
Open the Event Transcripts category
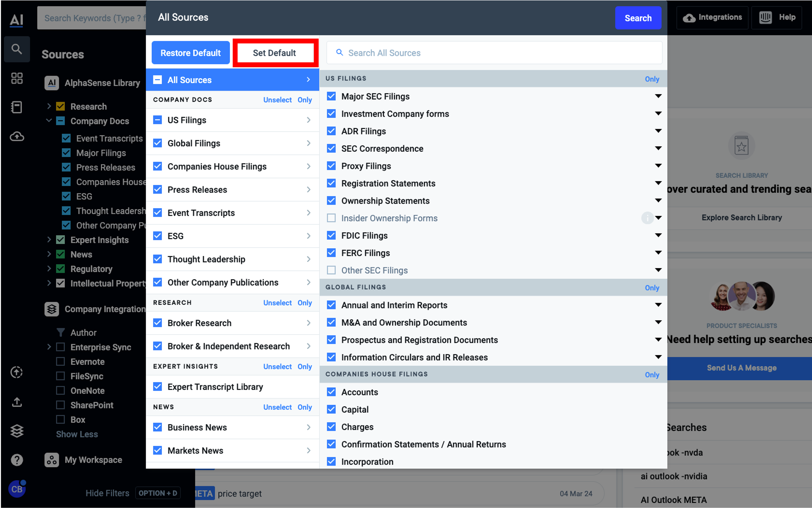point(232,213)
